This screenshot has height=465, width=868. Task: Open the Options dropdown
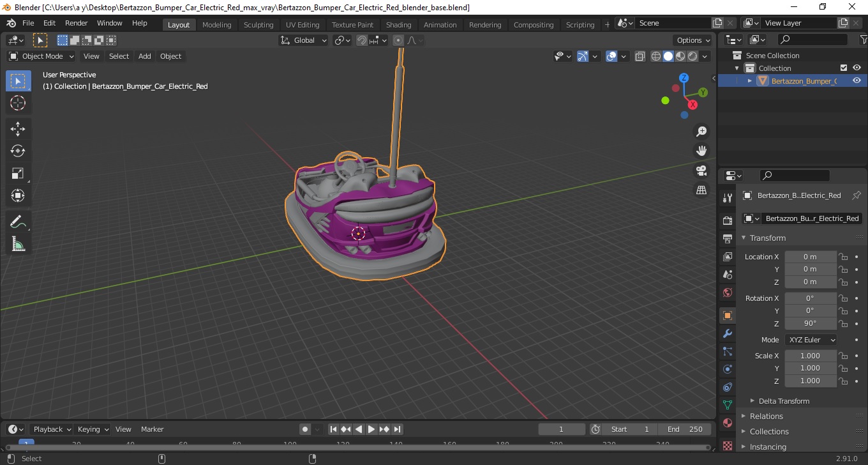[x=694, y=40]
